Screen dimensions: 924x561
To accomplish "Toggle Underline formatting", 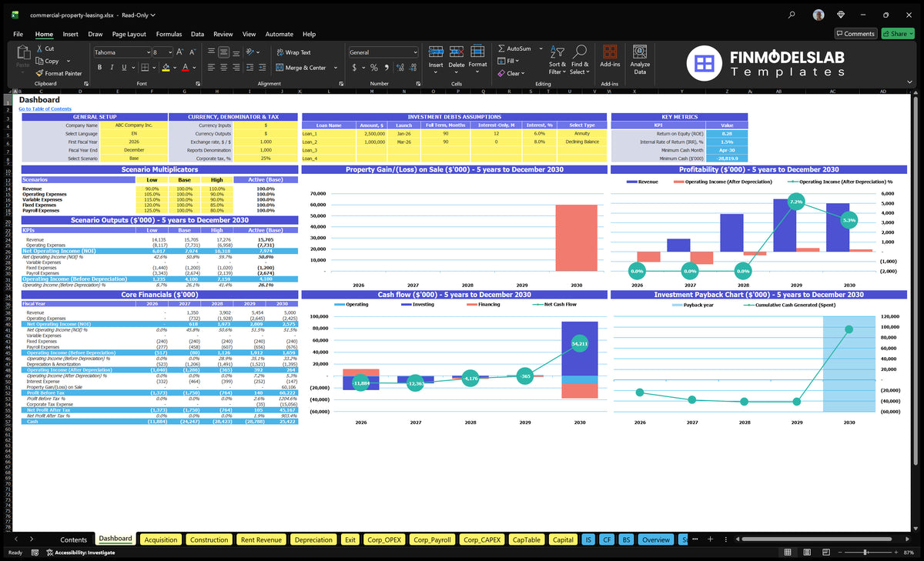I will pos(122,68).
